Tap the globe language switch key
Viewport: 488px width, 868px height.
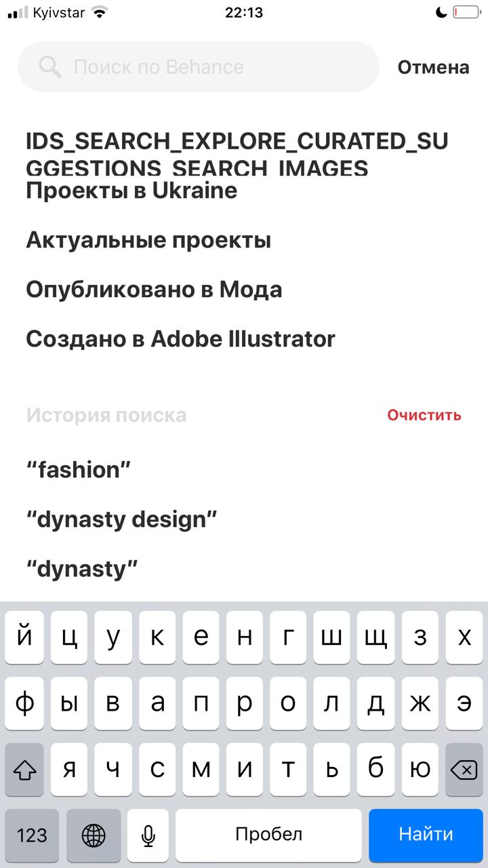pyautogui.click(x=94, y=835)
